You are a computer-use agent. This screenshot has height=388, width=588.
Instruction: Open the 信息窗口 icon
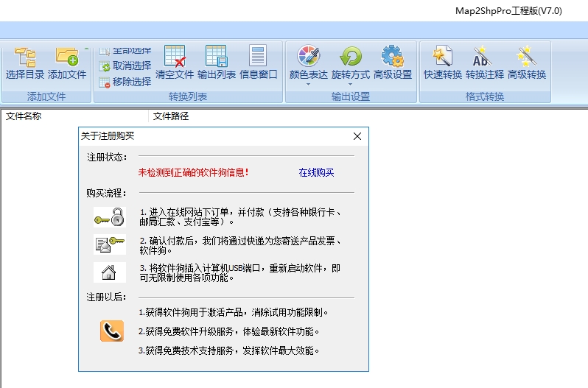(x=258, y=56)
